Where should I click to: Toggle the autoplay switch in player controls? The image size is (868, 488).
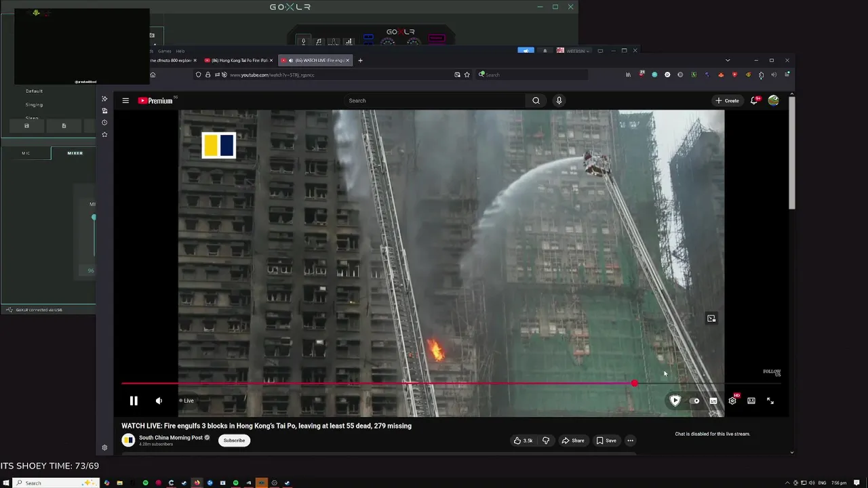point(694,401)
